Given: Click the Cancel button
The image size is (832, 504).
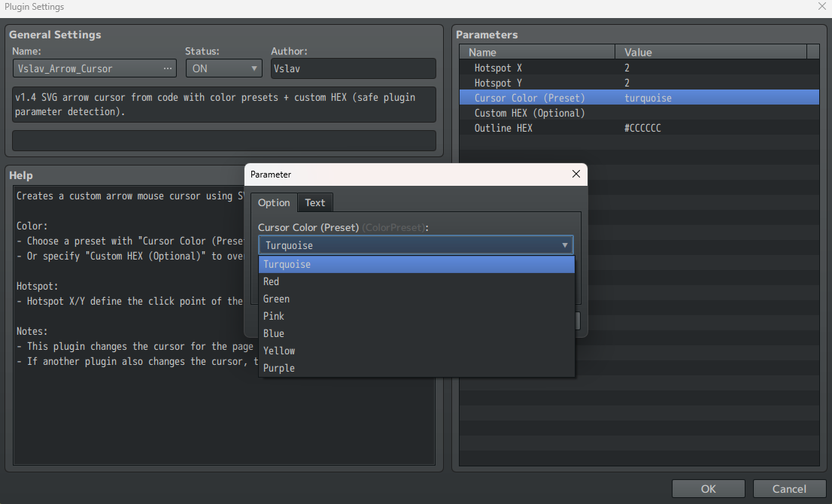Looking at the screenshot, I should click(788, 488).
